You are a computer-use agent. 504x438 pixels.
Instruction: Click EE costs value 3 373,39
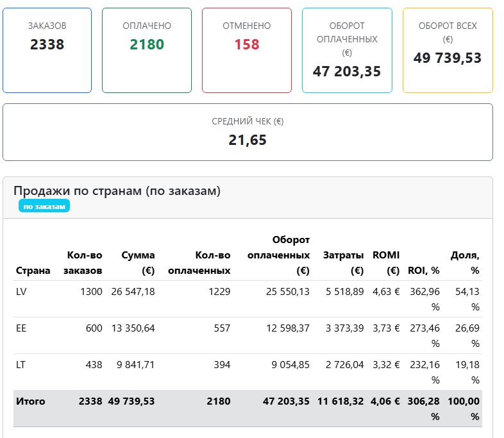click(x=344, y=328)
